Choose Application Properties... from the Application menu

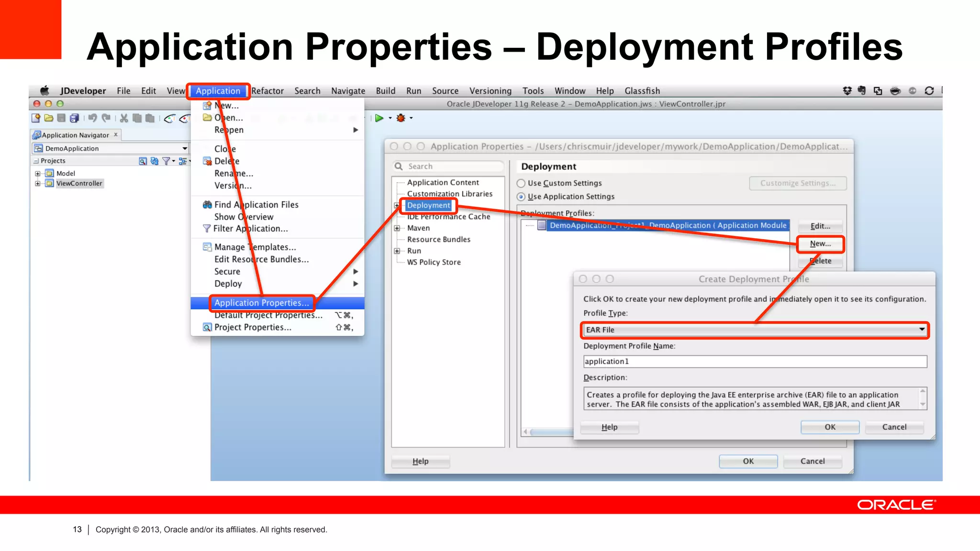[x=278, y=303]
